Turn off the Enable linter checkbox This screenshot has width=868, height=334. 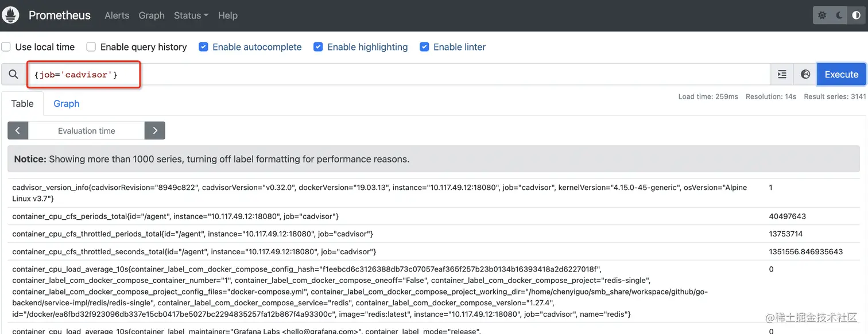[424, 47]
